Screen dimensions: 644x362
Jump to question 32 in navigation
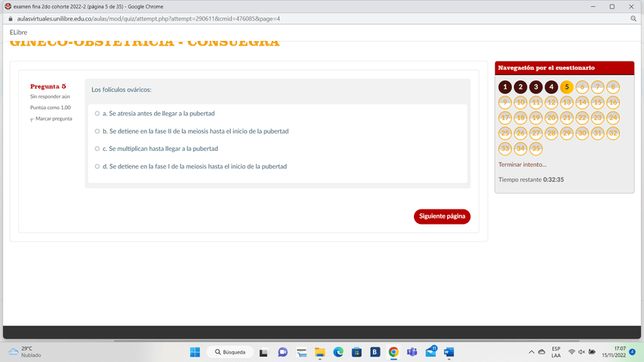click(x=613, y=134)
